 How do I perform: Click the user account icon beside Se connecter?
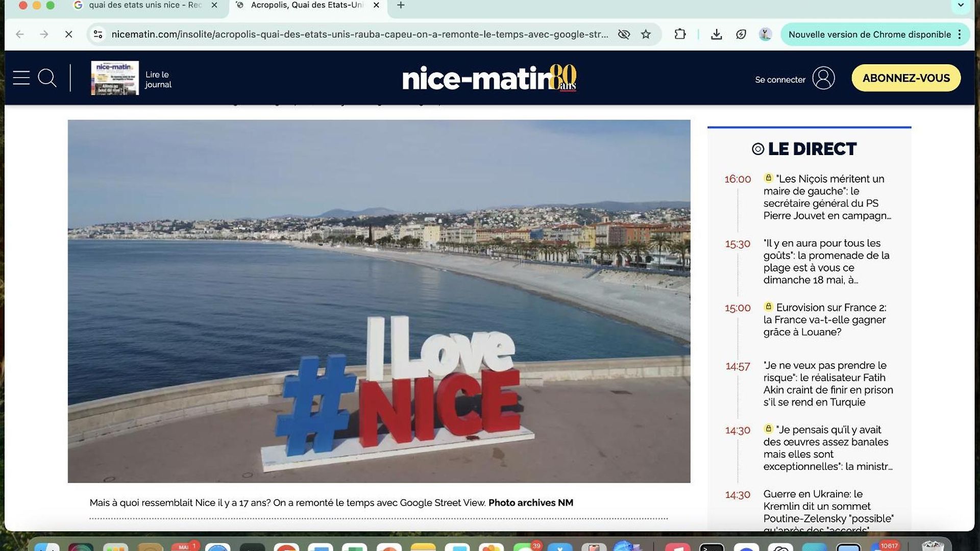pos(823,78)
